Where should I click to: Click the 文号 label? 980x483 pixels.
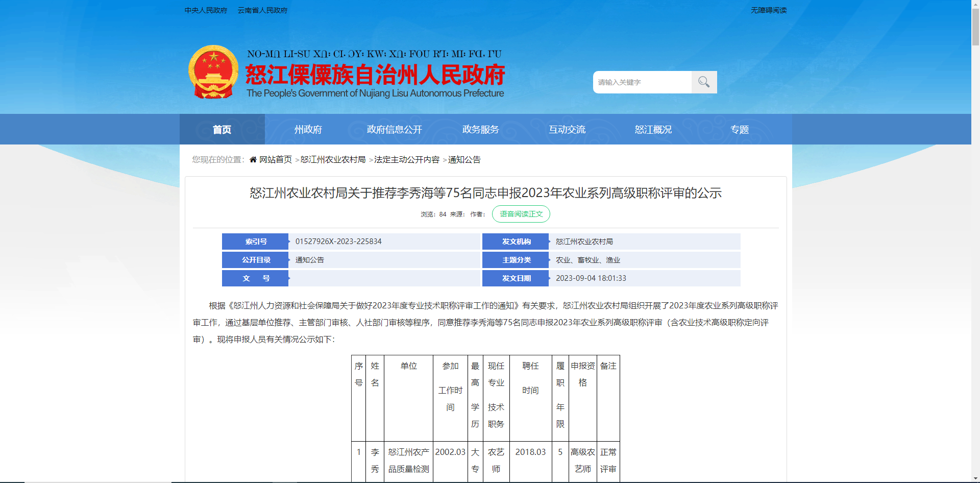tap(256, 278)
